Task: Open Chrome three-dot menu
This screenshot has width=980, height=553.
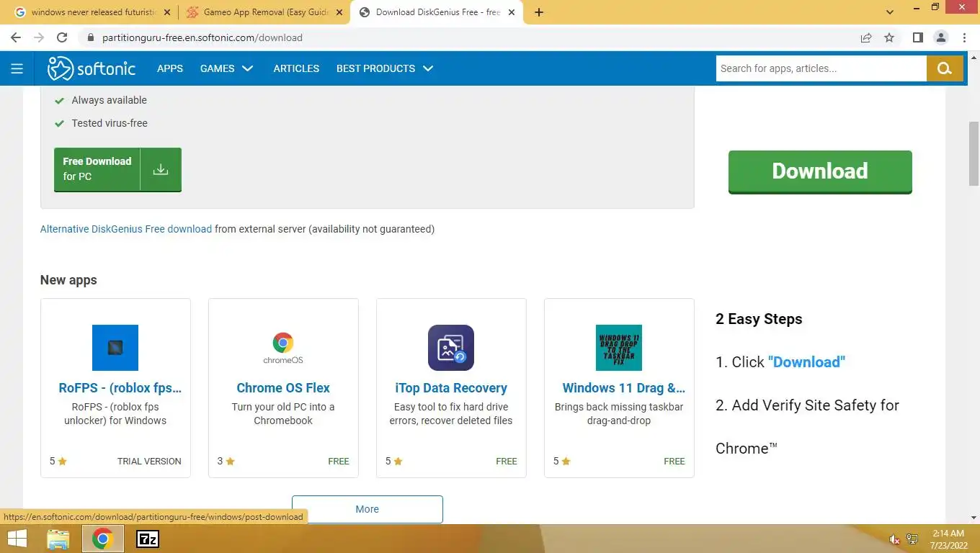Action: pyautogui.click(x=965, y=37)
